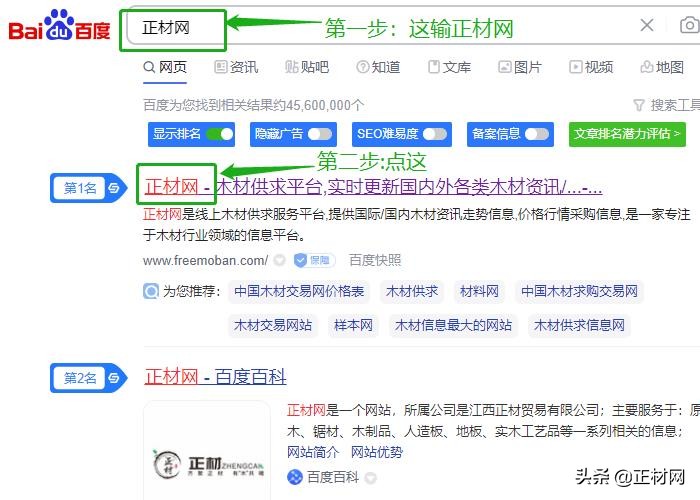Click the 第2名 rank label
Screen dimensions: 700x500
80,378
